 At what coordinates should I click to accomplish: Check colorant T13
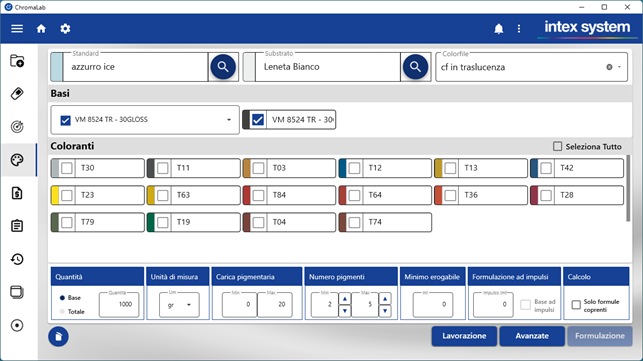click(450, 168)
